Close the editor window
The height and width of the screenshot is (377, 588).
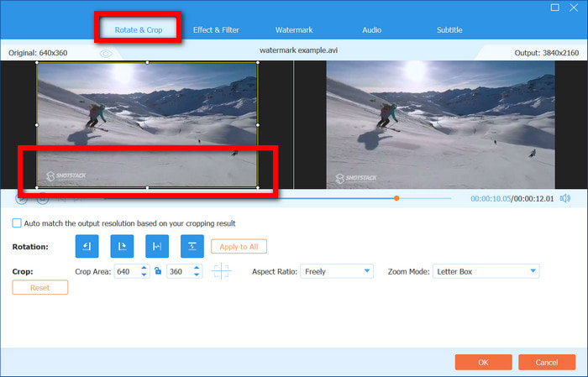coord(574,8)
